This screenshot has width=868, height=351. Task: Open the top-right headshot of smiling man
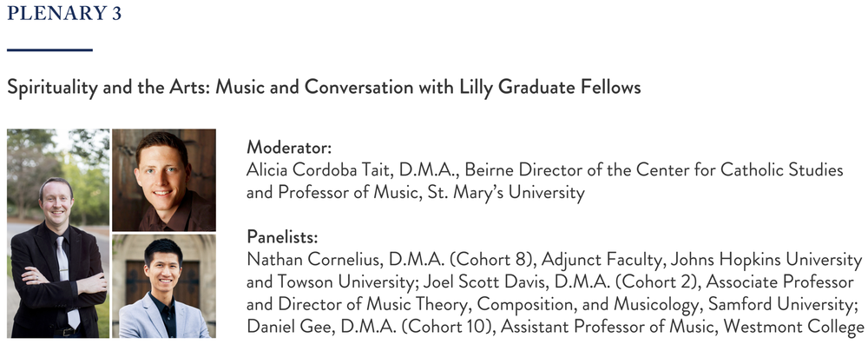click(164, 180)
